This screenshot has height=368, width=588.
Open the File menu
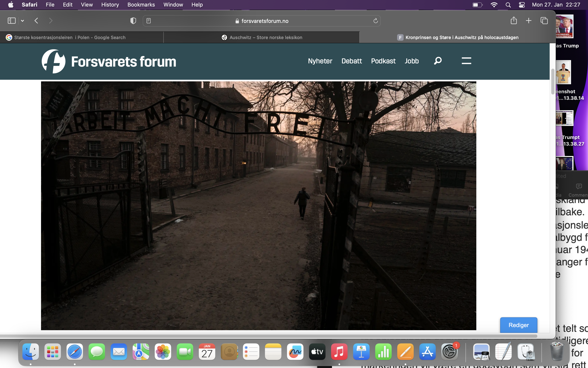coord(50,5)
